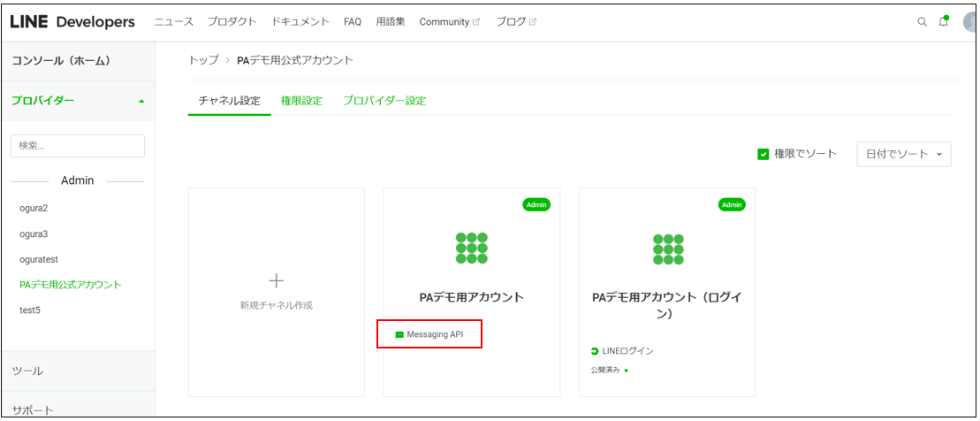Open the search magnifier icon in header
Viewport: 980px width, 421px height.
922,22
